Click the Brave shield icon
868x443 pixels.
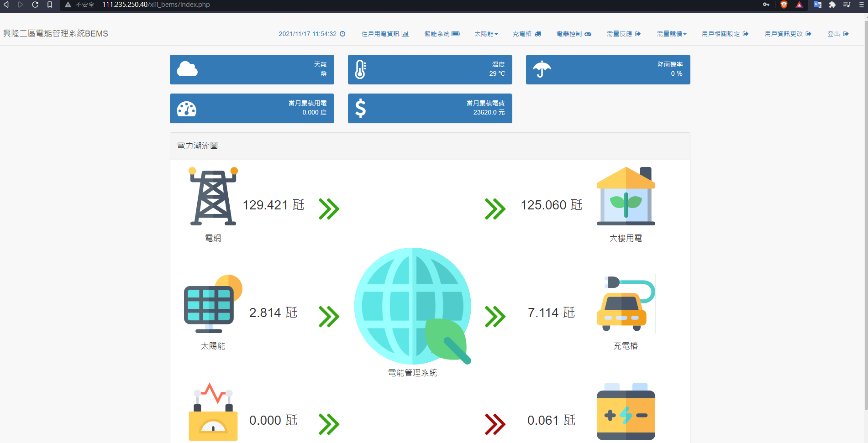784,5
